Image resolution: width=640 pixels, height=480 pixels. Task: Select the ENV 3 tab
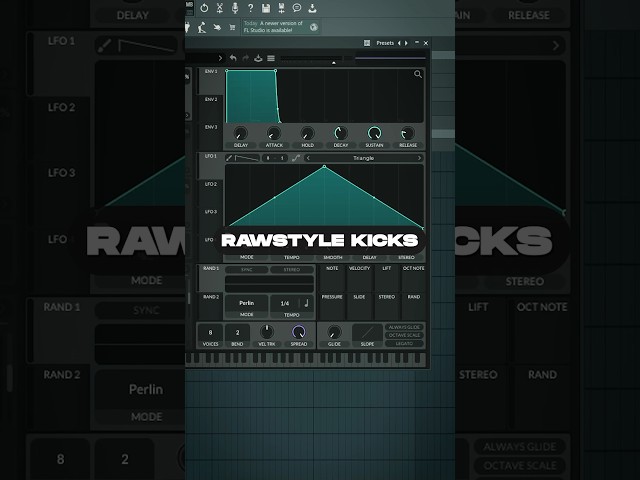point(211,137)
